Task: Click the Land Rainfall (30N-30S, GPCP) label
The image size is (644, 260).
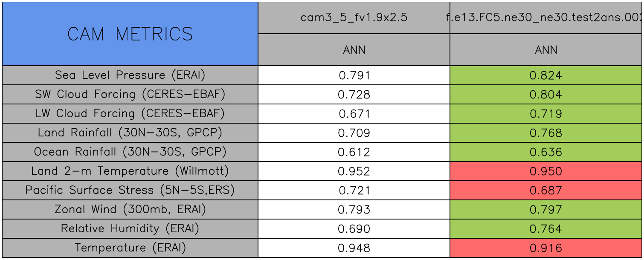Action: click(x=130, y=133)
